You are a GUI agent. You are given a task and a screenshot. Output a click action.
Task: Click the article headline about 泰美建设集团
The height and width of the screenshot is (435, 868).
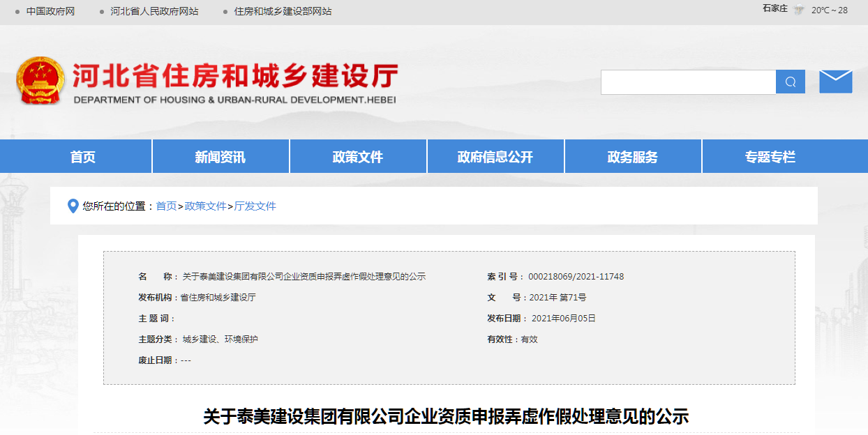(x=446, y=417)
